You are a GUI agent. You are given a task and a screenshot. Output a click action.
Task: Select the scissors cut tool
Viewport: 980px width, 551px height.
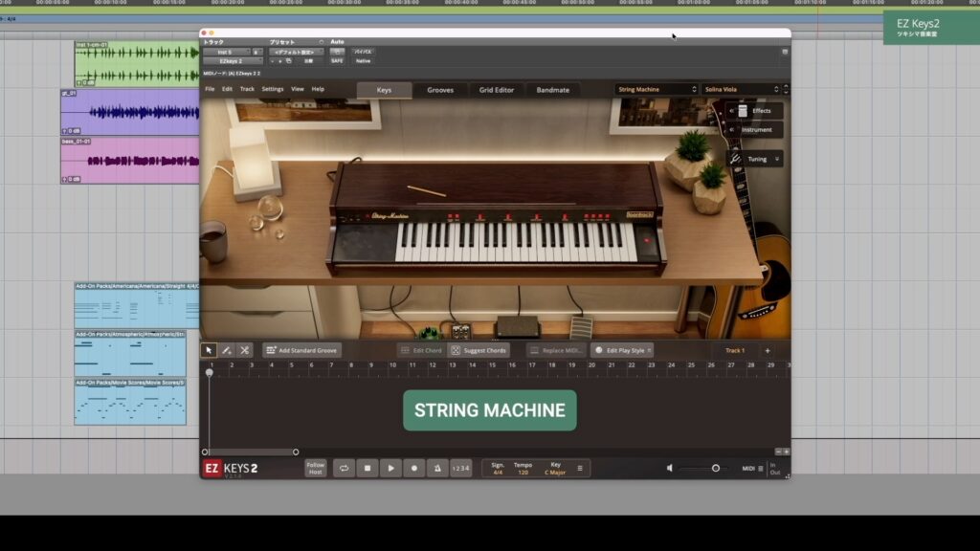click(x=245, y=351)
